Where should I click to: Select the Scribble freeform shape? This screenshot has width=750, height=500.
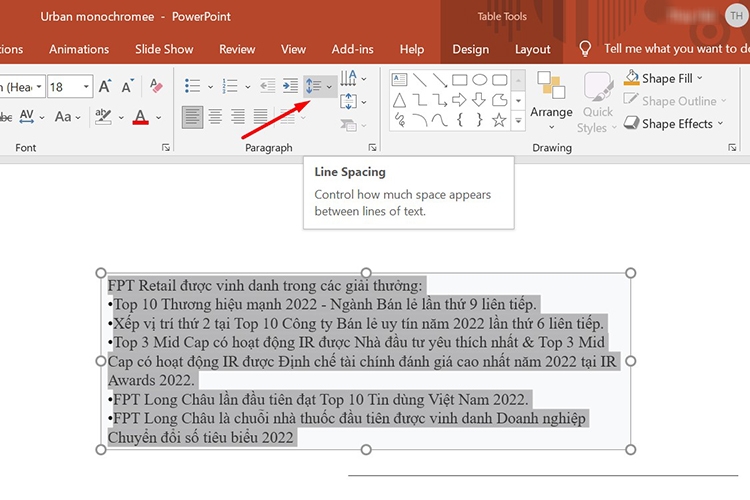pyautogui.click(x=400, y=120)
